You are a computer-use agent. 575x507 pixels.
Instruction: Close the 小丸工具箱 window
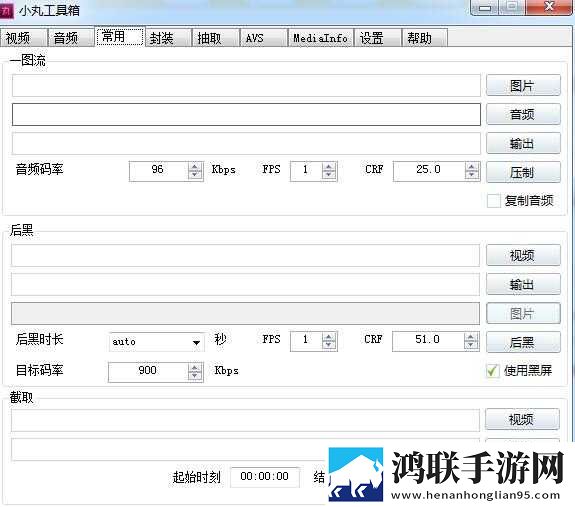[x=549, y=7]
